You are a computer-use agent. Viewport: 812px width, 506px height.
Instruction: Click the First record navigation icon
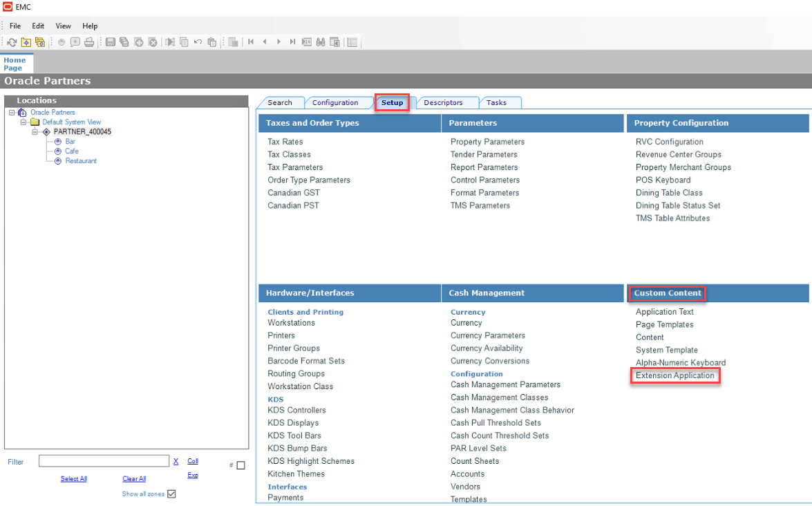pyautogui.click(x=251, y=42)
